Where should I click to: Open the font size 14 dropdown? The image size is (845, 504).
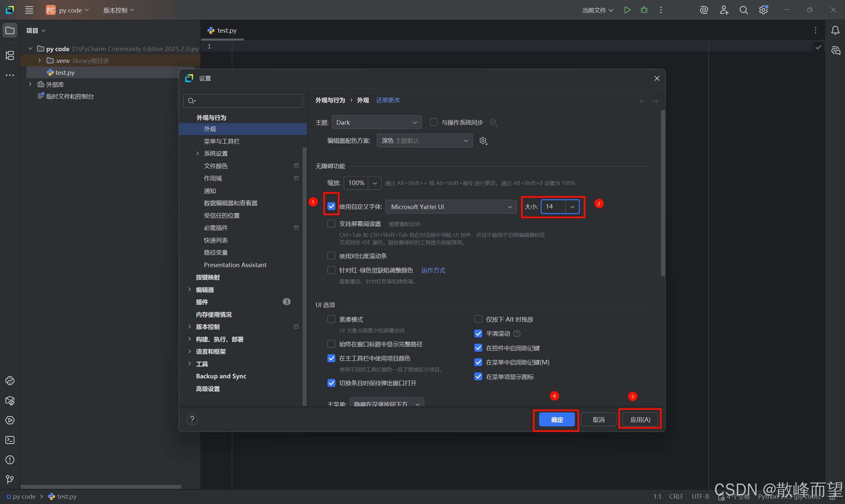(x=572, y=206)
